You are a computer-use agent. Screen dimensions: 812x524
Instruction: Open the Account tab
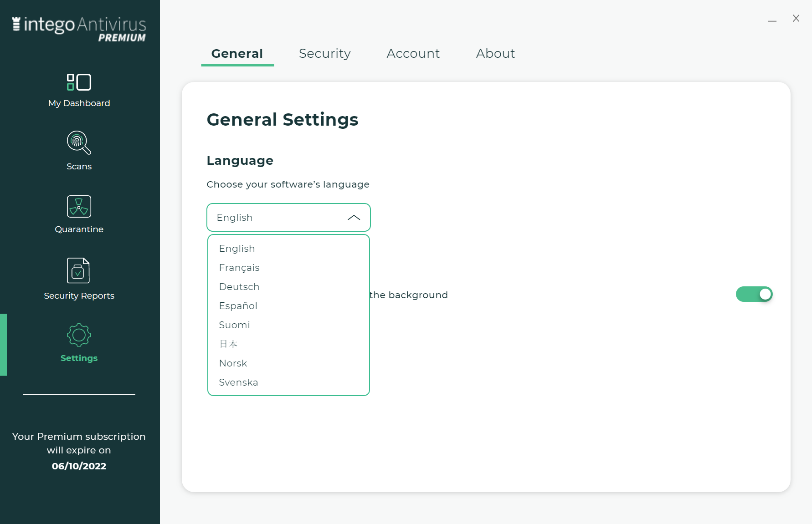click(413, 54)
